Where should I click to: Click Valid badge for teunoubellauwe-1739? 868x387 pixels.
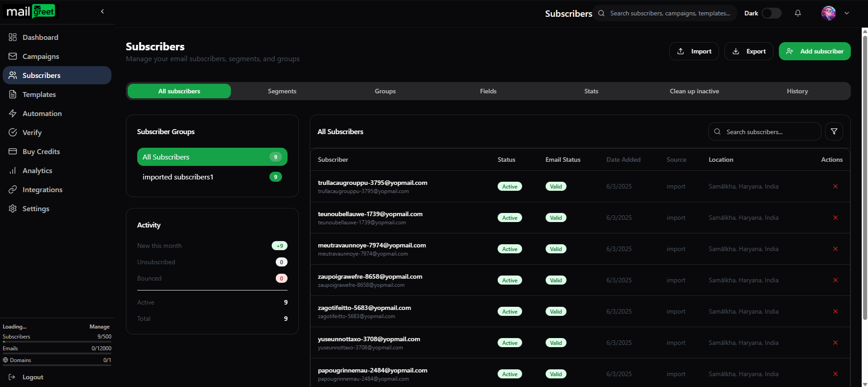556,218
